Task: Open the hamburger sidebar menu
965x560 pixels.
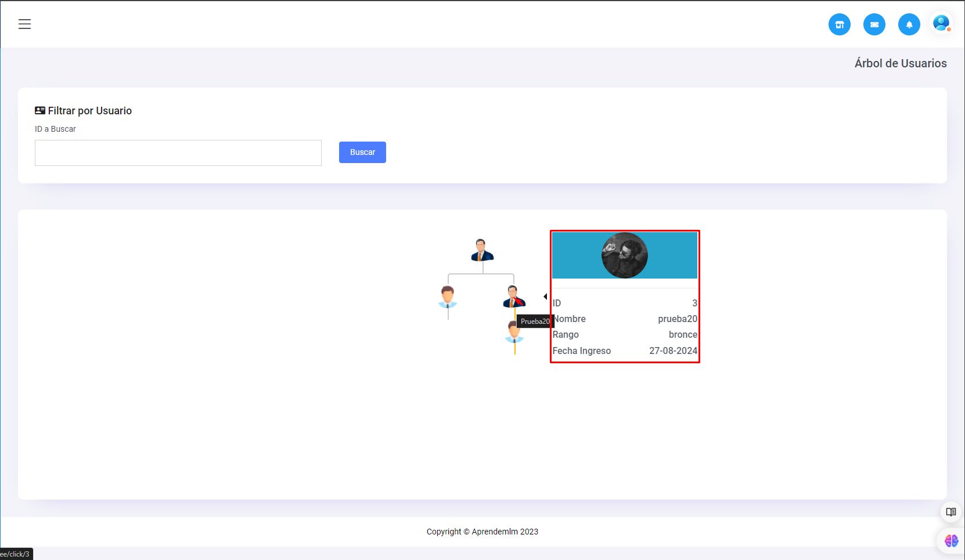Action: pos(24,24)
